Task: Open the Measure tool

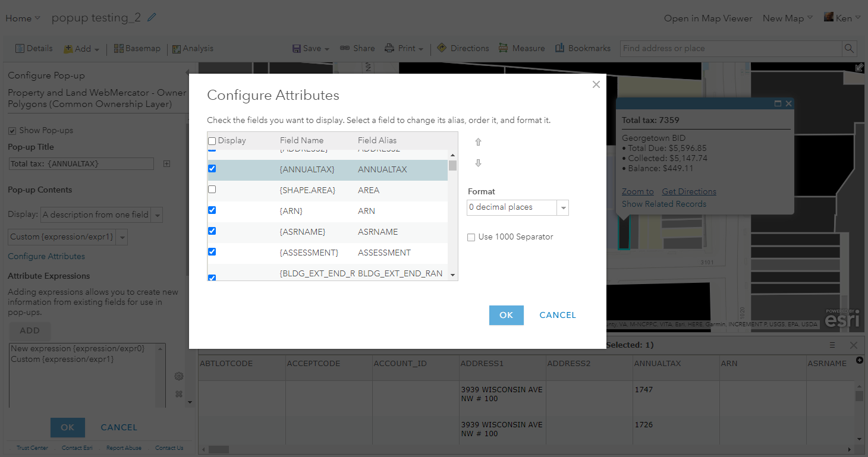Action: pos(521,48)
